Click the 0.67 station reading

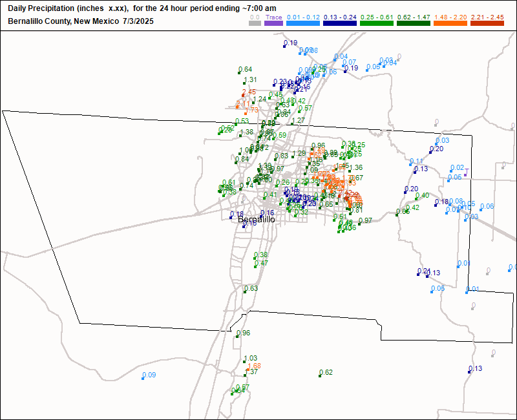pos(357,178)
